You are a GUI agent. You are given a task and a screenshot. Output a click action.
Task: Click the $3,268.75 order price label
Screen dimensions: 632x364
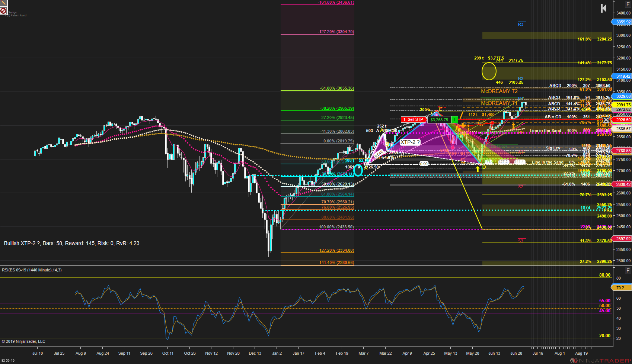[x=439, y=120]
